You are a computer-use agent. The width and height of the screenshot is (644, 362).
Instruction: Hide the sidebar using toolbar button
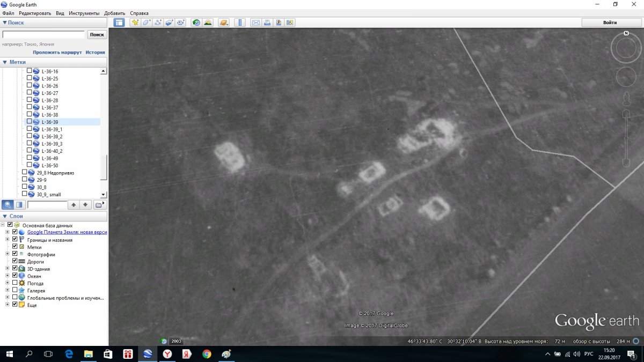pyautogui.click(x=119, y=23)
